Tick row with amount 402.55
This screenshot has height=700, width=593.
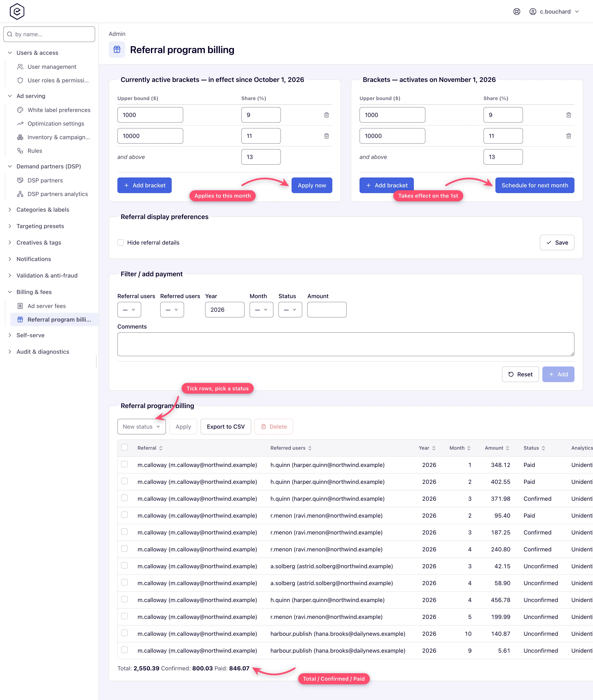(x=124, y=481)
